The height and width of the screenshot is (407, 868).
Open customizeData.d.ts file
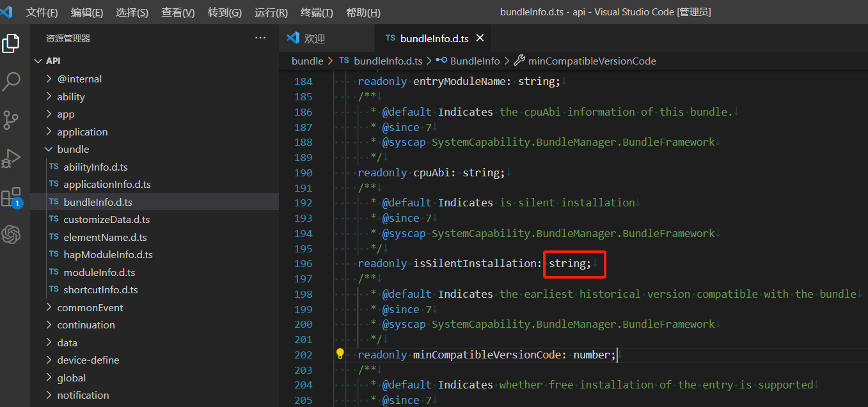point(154,219)
